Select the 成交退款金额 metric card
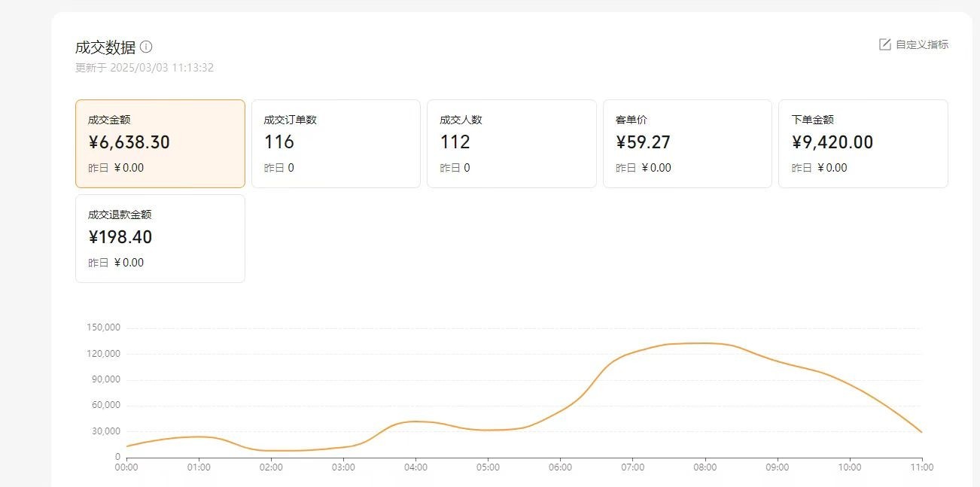Image resolution: width=980 pixels, height=487 pixels. 160,238
